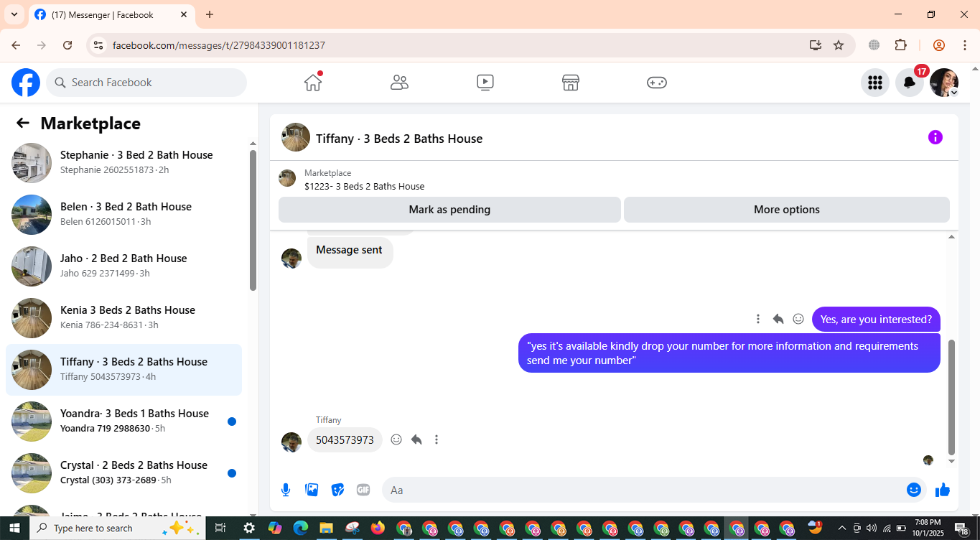
Task: Click the chat messages scrollbar thumb
Action: click(952, 397)
